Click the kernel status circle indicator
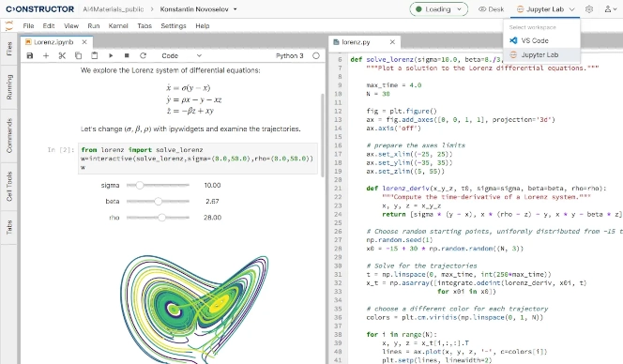Viewport: 623px width, 364px height. click(x=316, y=55)
